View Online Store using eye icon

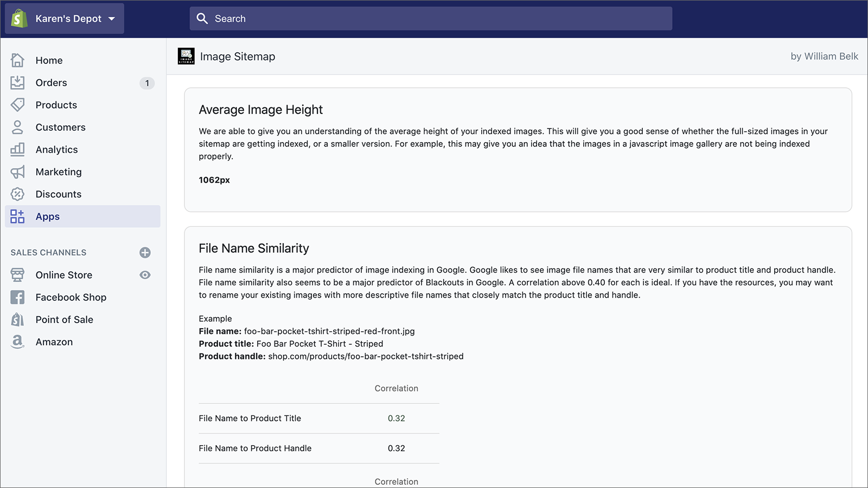[x=145, y=275]
